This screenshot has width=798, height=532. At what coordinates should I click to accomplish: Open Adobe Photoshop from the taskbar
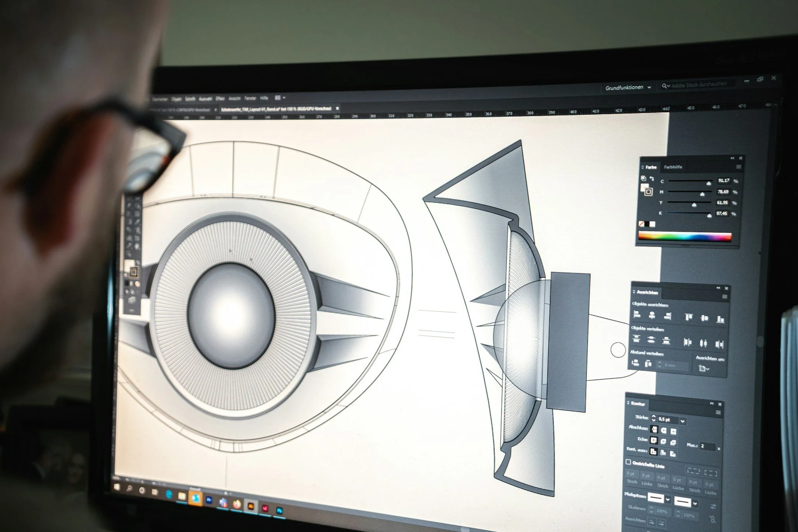pos(279,510)
